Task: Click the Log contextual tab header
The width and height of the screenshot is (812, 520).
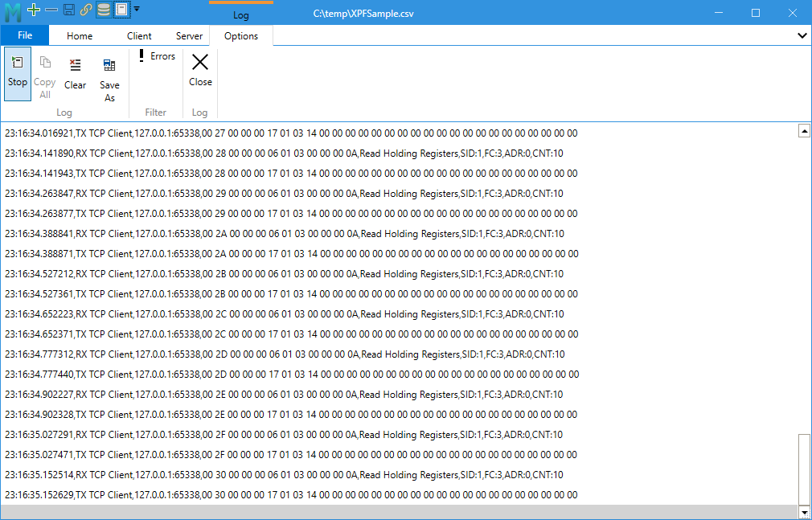Action: tap(241, 12)
